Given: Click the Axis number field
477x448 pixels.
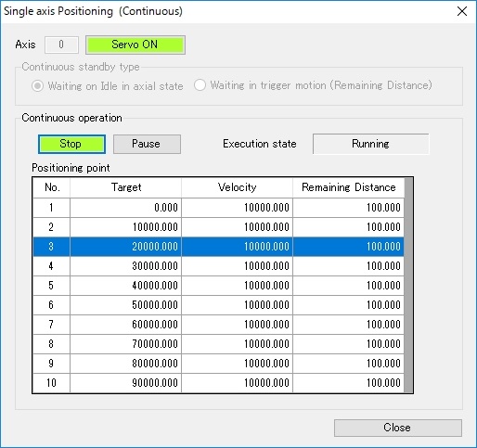Looking at the screenshot, I should coord(61,45).
